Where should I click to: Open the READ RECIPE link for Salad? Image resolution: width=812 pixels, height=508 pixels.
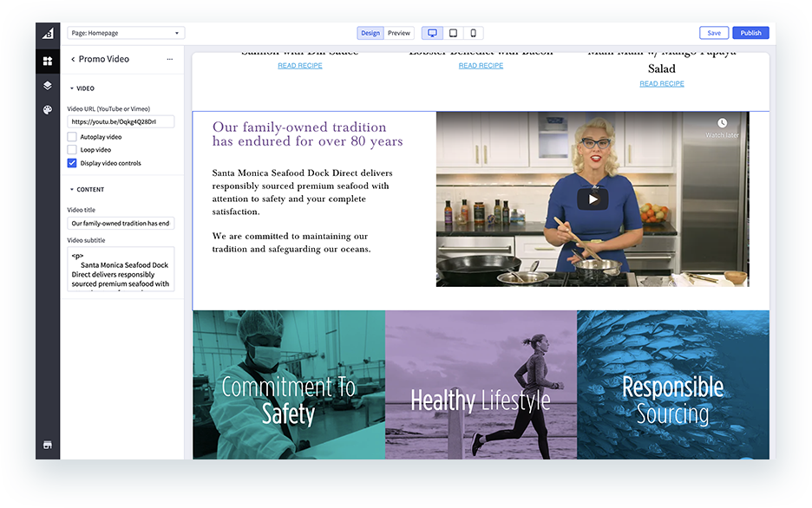[x=661, y=82]
